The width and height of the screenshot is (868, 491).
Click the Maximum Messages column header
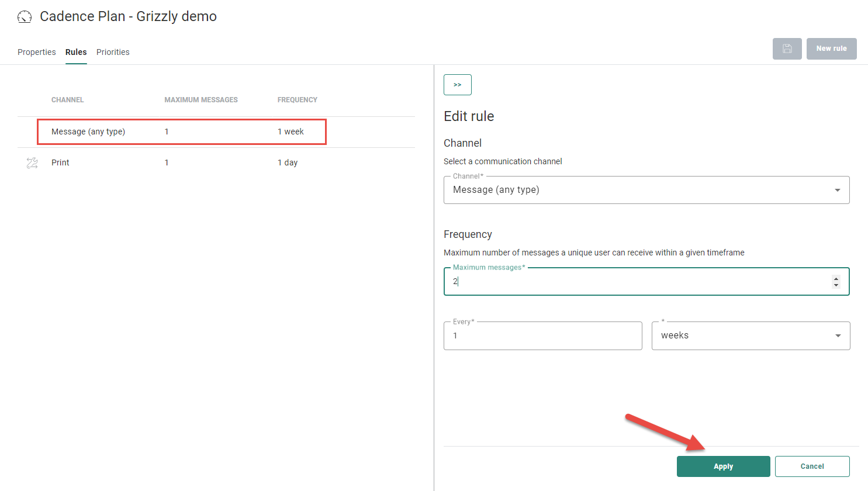click(x=201, y=100)
